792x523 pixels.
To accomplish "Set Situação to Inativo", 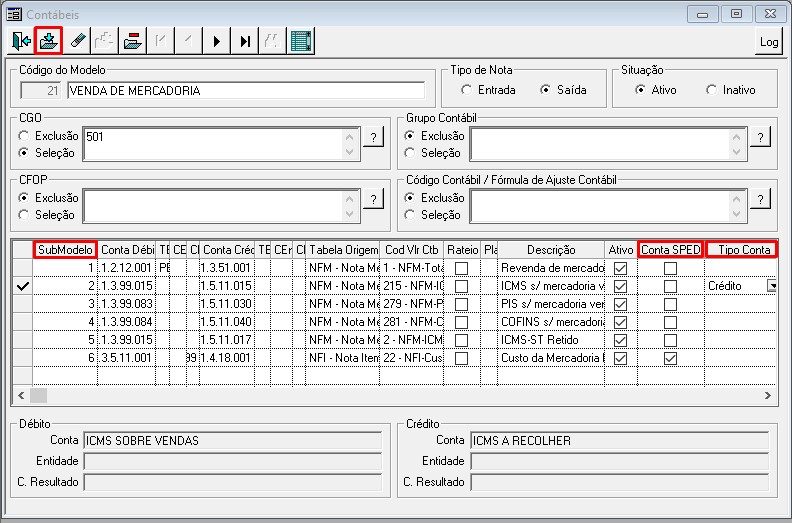I will (x=731, y=90).
